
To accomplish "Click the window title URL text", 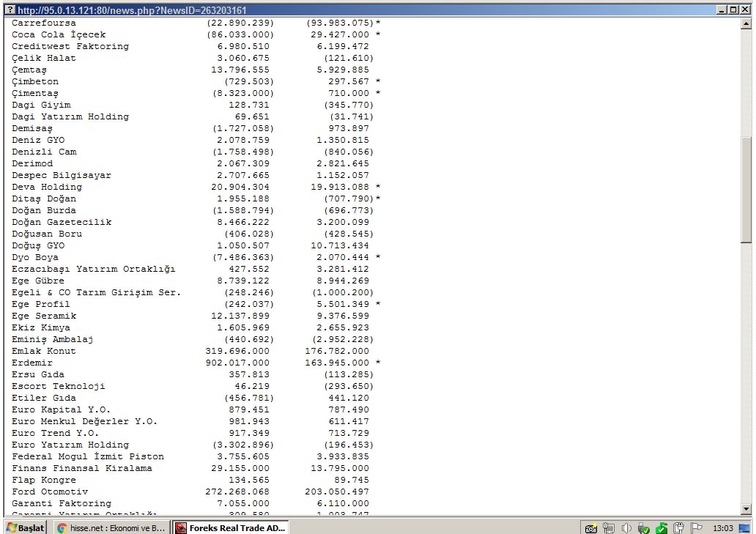I will coord(132,10).
